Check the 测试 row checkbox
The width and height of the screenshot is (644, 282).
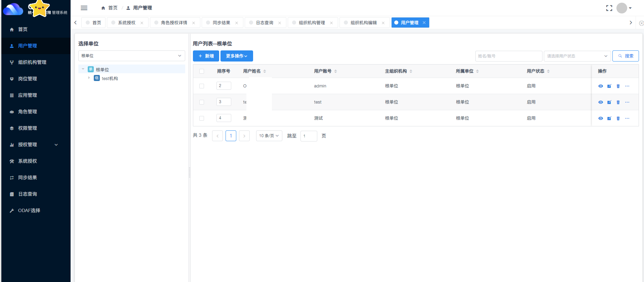pos(202,118)
